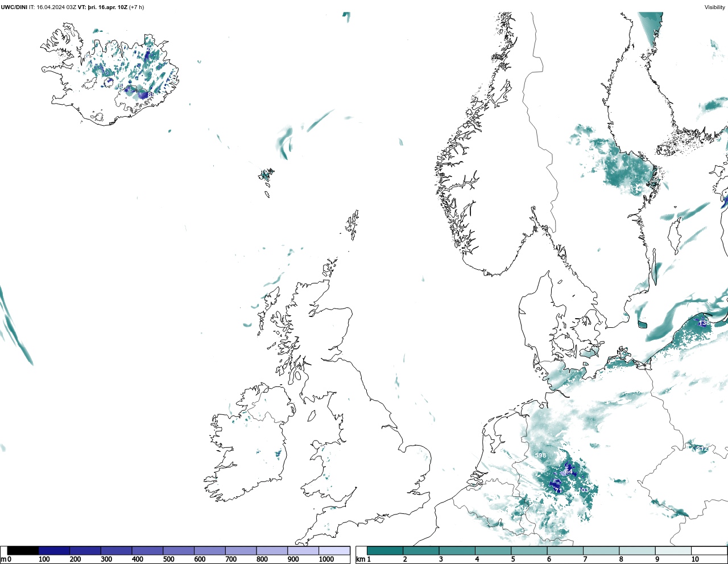Image resolution: width=728 pixels, height=564 pixels.
Task: Click the '1000' tick label on meter scale
Action: 326,559
